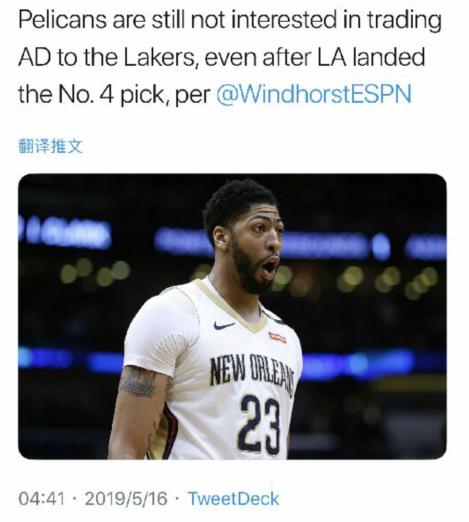Click the 04:41 timestamp
Image resolution: width=469 pixels, height=522 pixels.
[42, 499]
